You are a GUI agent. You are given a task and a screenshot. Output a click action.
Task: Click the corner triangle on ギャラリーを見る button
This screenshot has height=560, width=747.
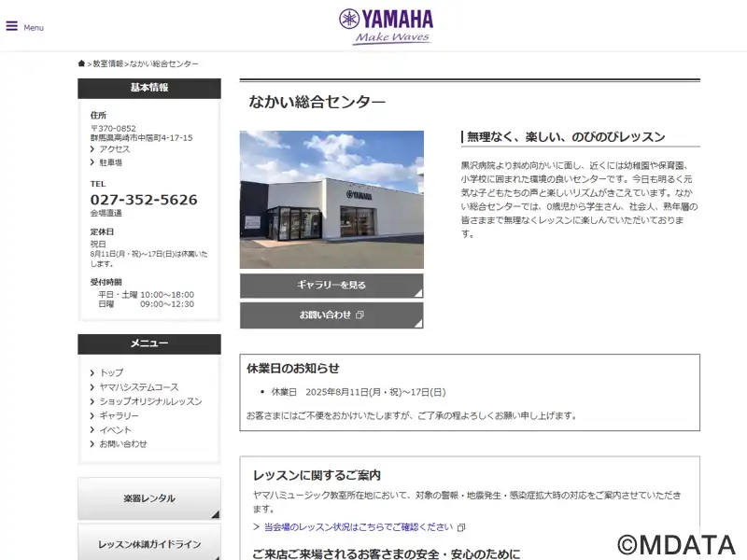pos(418,293)
